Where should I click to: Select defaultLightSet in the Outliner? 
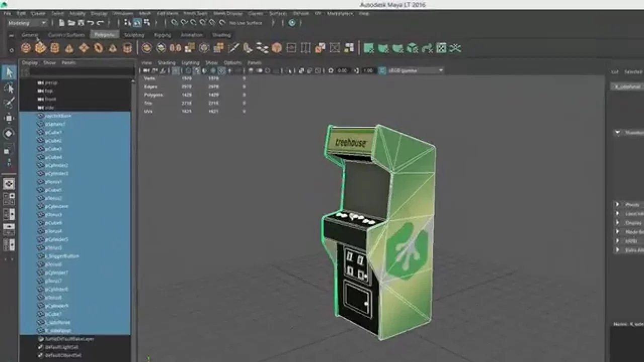pos(62,347)
